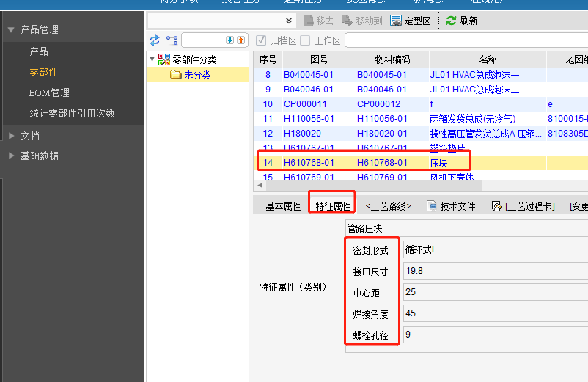Click the blue sync arrows icon above tree

pos(155,40)
